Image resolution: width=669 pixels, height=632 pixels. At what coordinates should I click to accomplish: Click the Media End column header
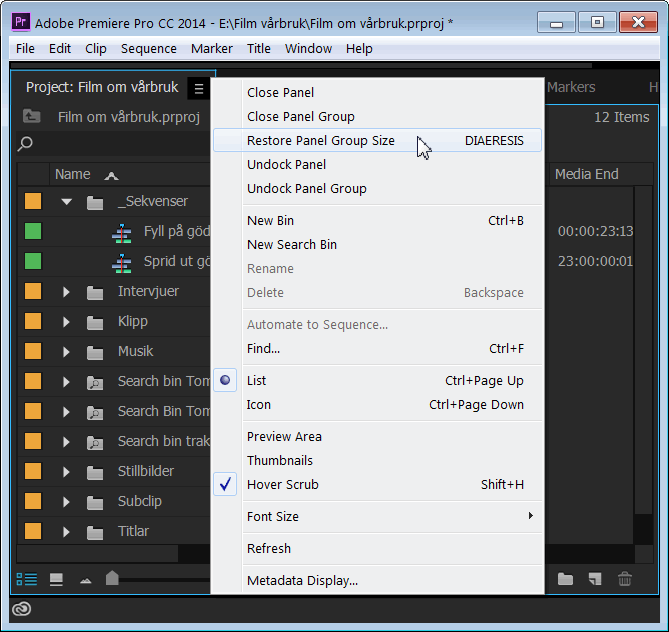[586, 174]
